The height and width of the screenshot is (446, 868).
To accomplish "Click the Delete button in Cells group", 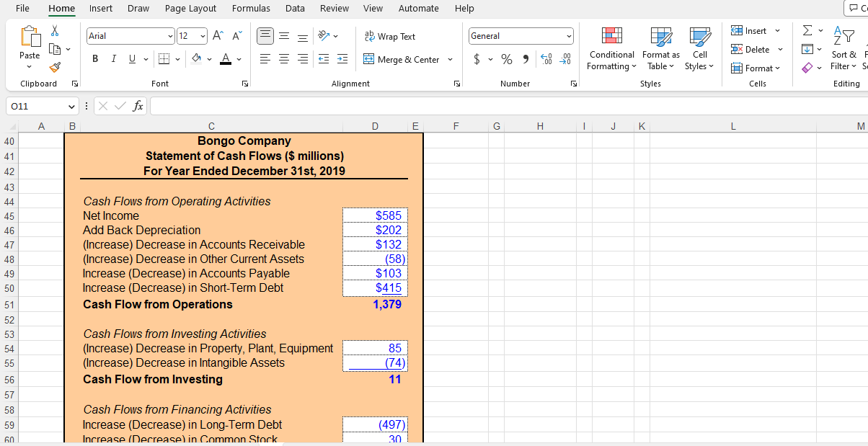I will (x=753, y=49).
